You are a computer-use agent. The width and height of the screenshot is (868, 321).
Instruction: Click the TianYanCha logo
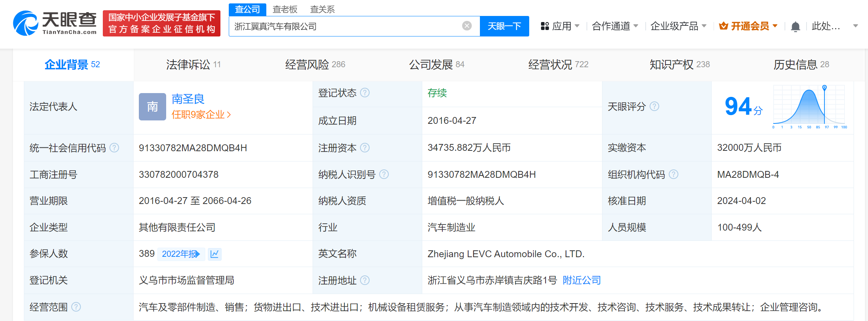click(x=55, y=24)
